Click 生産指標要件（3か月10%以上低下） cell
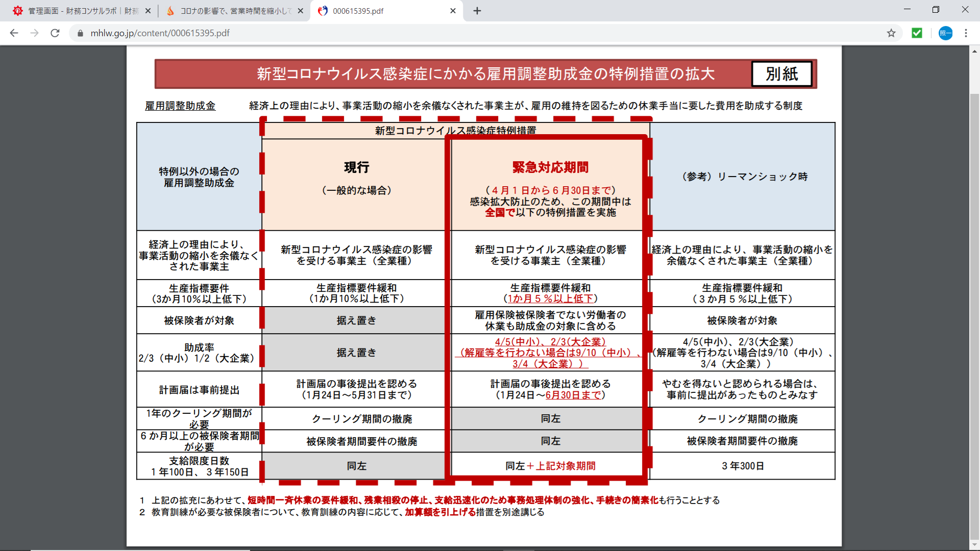Viewport: 980px width, 551px height. pos(199,293)
